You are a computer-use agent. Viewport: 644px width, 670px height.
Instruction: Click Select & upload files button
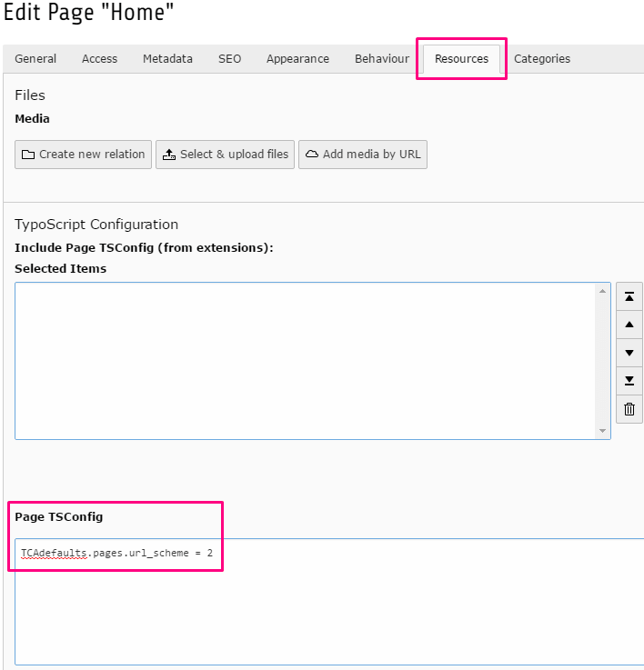225,155
